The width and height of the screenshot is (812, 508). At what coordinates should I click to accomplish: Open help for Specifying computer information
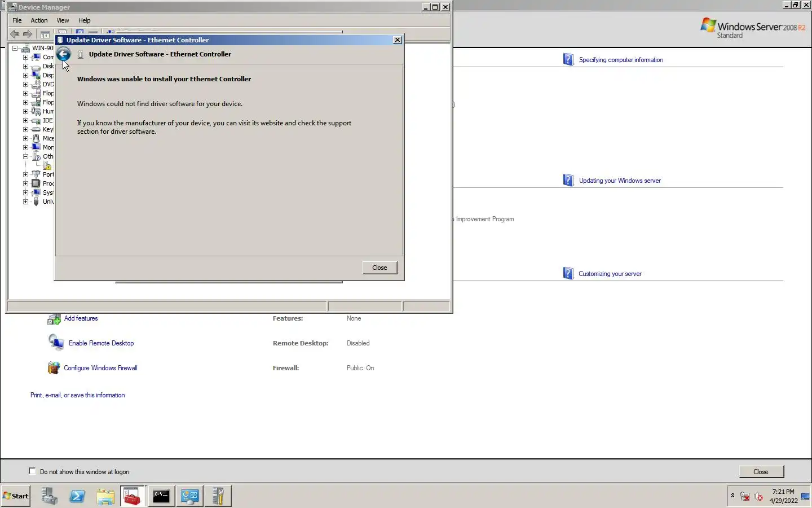pos(621,60)
